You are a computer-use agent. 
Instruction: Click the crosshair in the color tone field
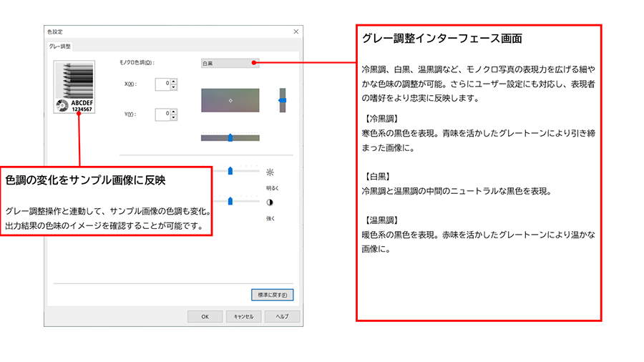pyautogui.click(x=230, y=101)
